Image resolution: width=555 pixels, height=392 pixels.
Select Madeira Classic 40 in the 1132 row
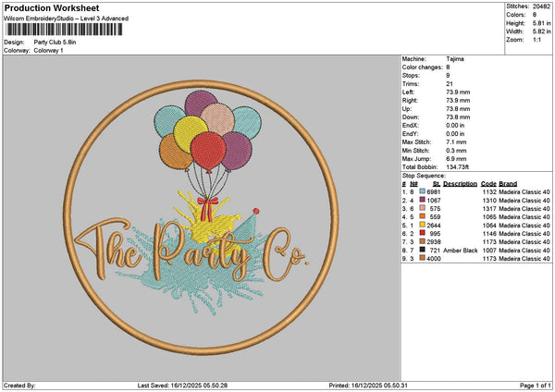click(x=524, y=191)
